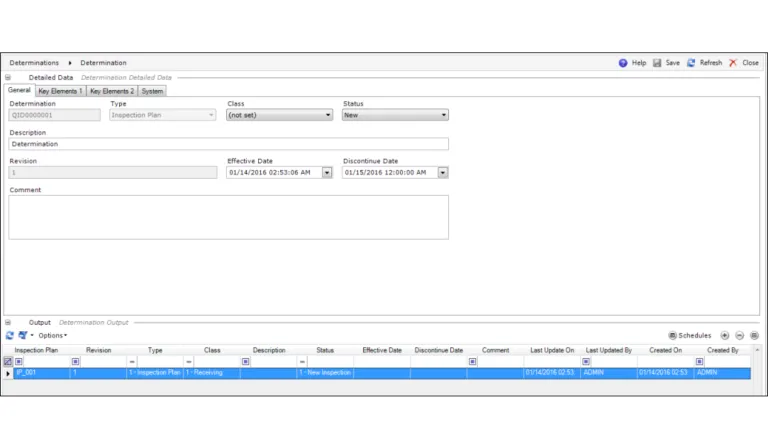Click the Schedules icon in the Output panel

pos(672,336)
